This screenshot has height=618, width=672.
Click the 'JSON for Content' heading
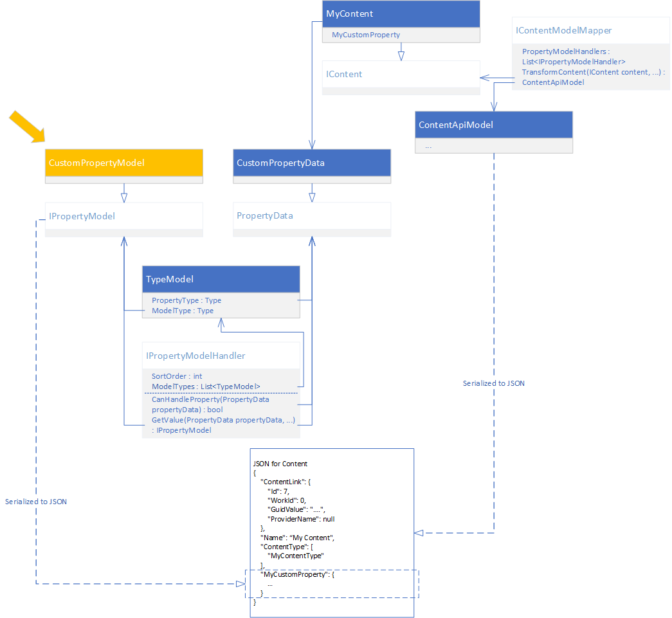(280, 464)
